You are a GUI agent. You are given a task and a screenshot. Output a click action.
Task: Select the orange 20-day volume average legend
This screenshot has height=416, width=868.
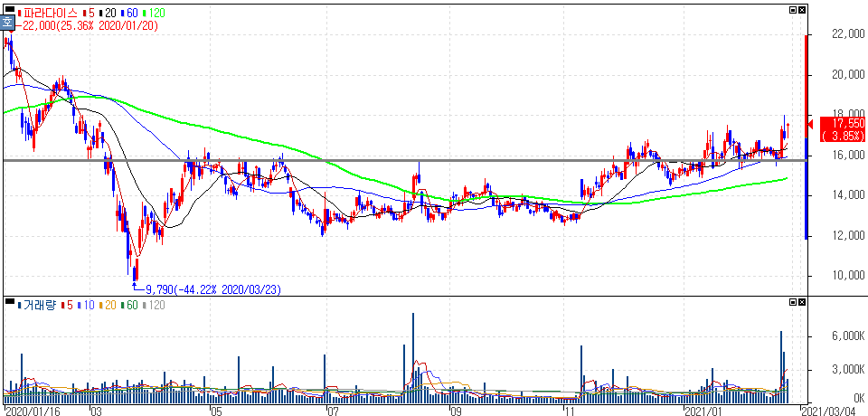(x=108, y=305)
